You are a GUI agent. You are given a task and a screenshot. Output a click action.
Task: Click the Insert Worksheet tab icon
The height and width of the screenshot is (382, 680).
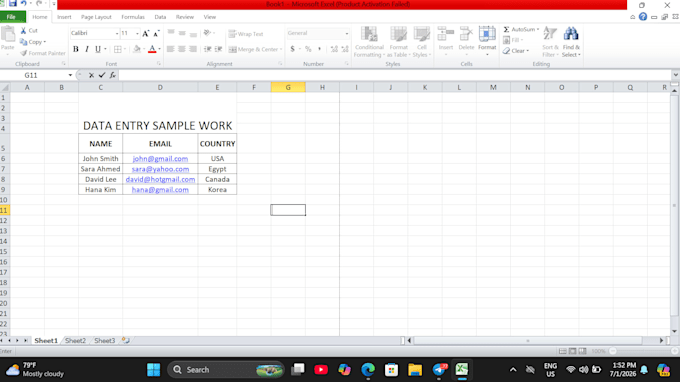[126, 341]
